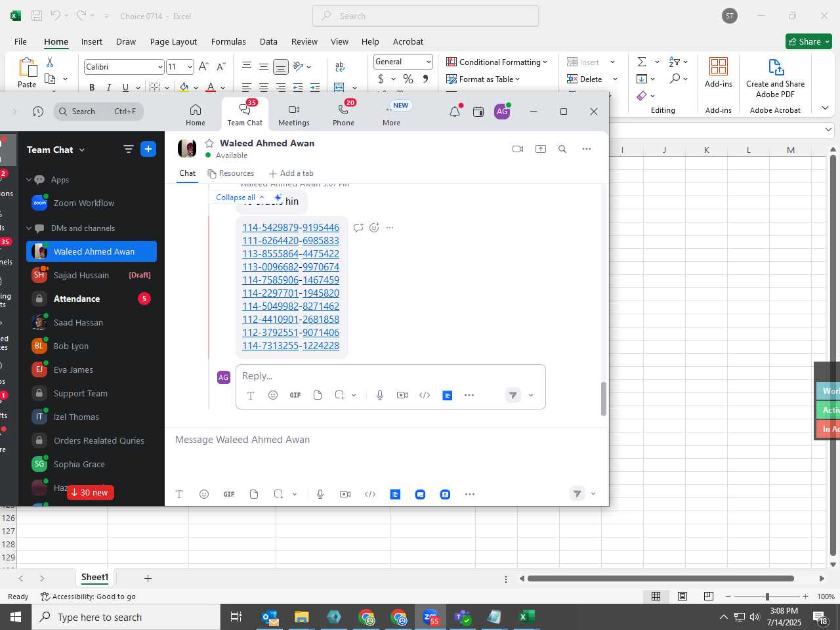
Task: Record video message in main message box
Action: (345, 494)
